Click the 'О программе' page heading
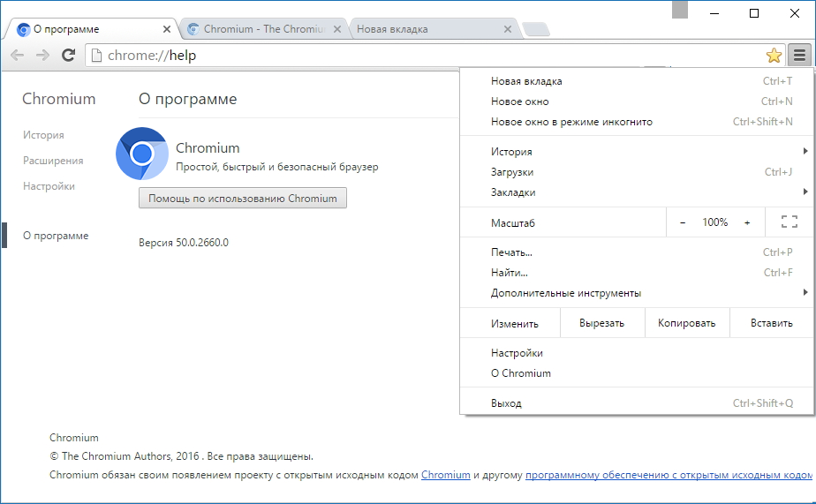 pyautogui.click(x=187, y=99)
